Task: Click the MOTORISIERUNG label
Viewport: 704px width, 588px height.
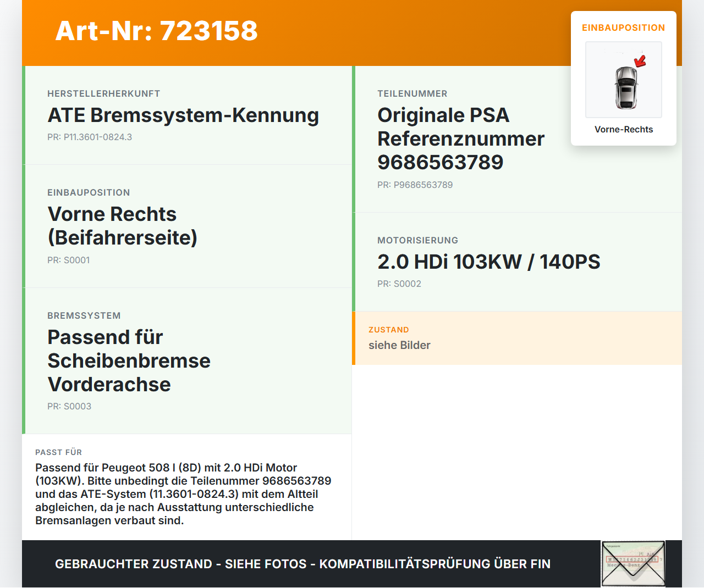Action: coord(417,241)
